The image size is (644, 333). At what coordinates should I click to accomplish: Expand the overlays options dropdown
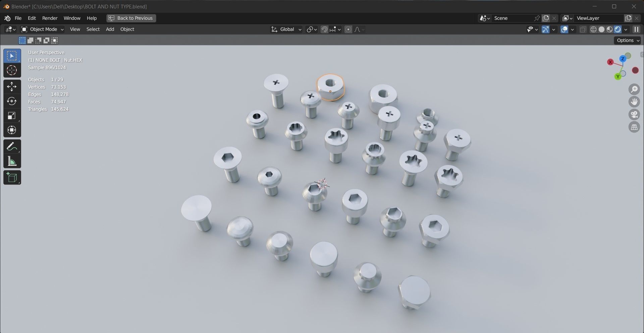(x=572, y=29)
